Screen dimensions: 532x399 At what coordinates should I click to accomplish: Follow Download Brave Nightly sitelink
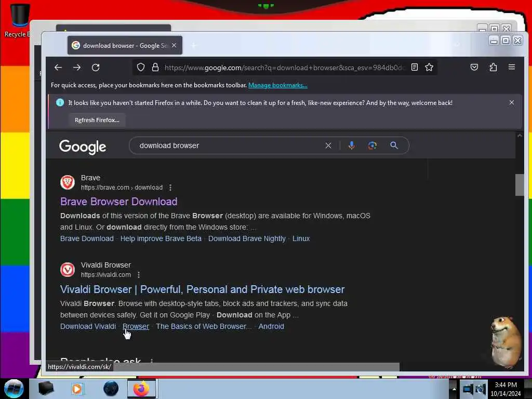247,238
